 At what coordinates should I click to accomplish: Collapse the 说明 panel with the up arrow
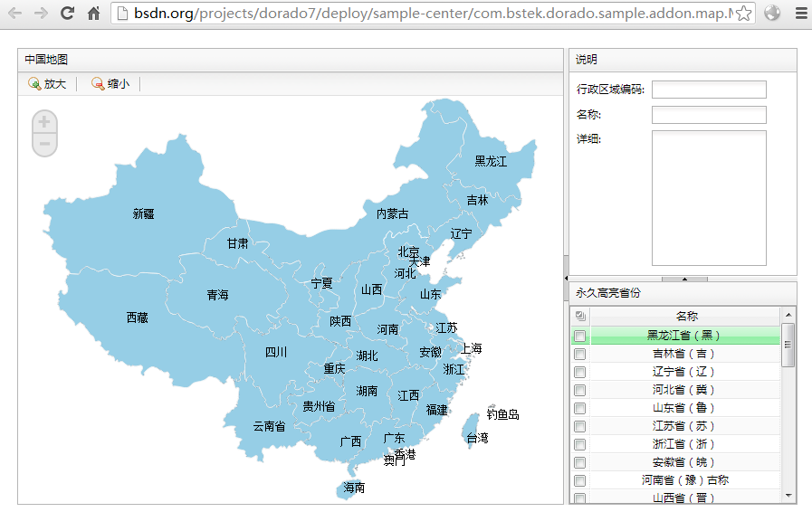(683, 279)
